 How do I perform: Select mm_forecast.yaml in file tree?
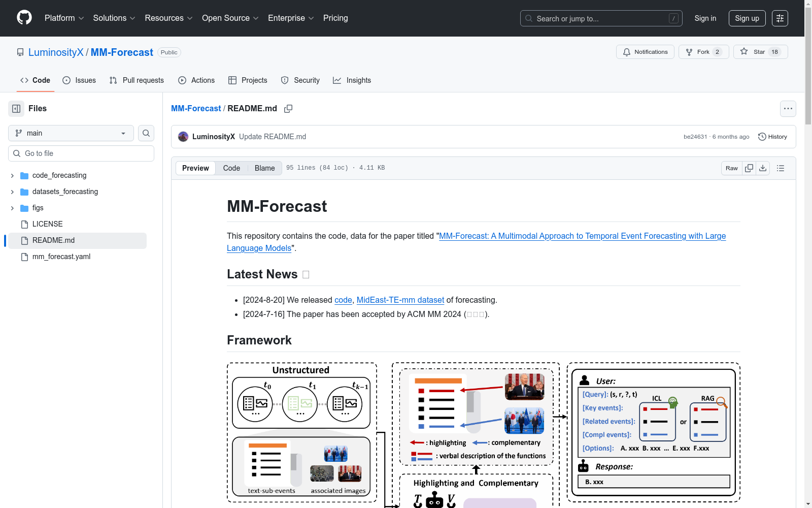click(x=61, y=257)
